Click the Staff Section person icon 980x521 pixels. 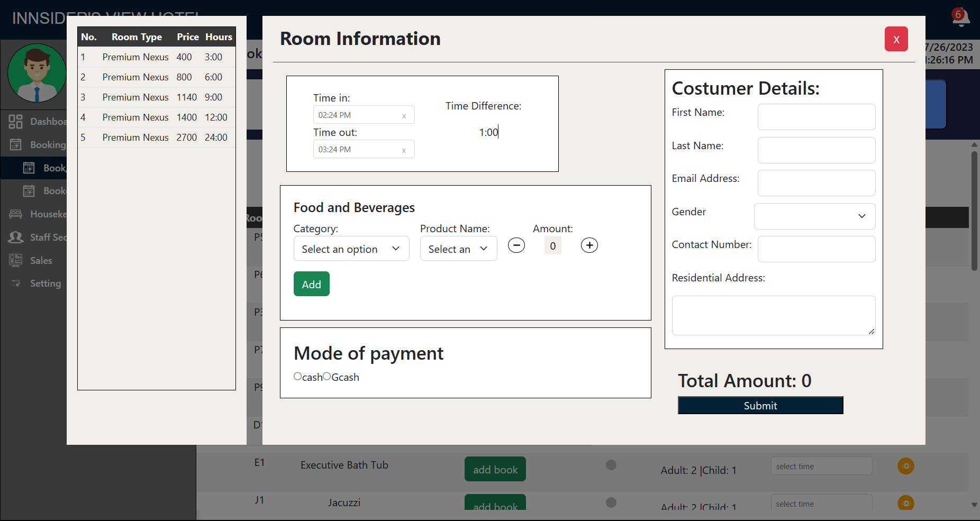pos(16,237)
